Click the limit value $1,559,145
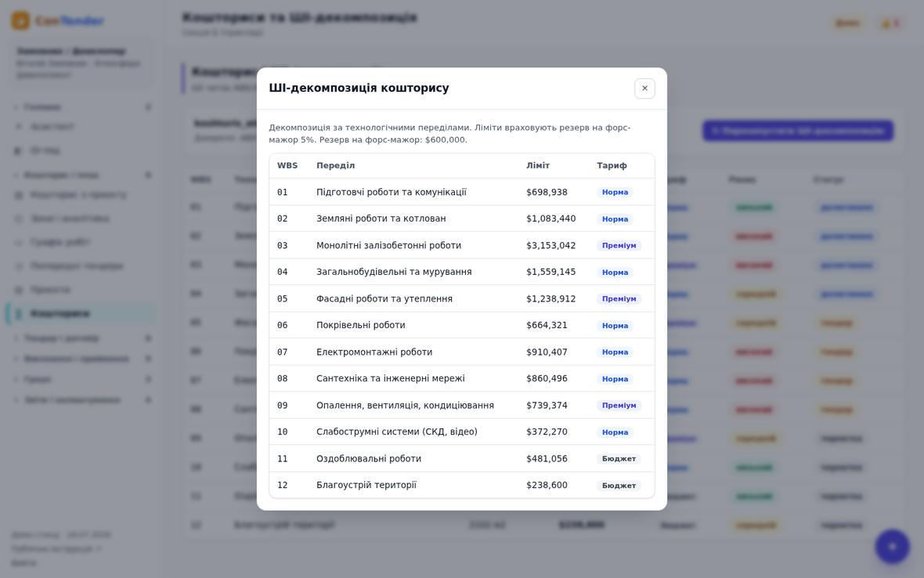The width and height of the screenshot is (924, 578). point(551,272)
